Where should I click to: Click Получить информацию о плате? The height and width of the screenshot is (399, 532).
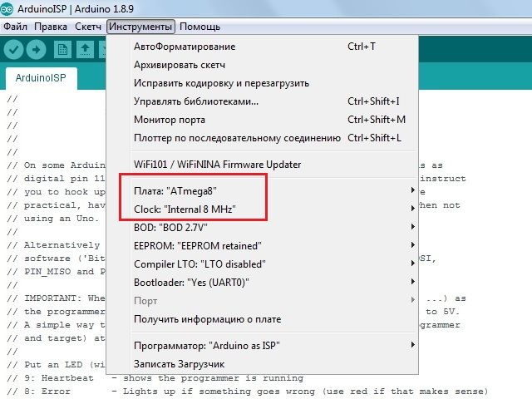click(x=263, y=319)
